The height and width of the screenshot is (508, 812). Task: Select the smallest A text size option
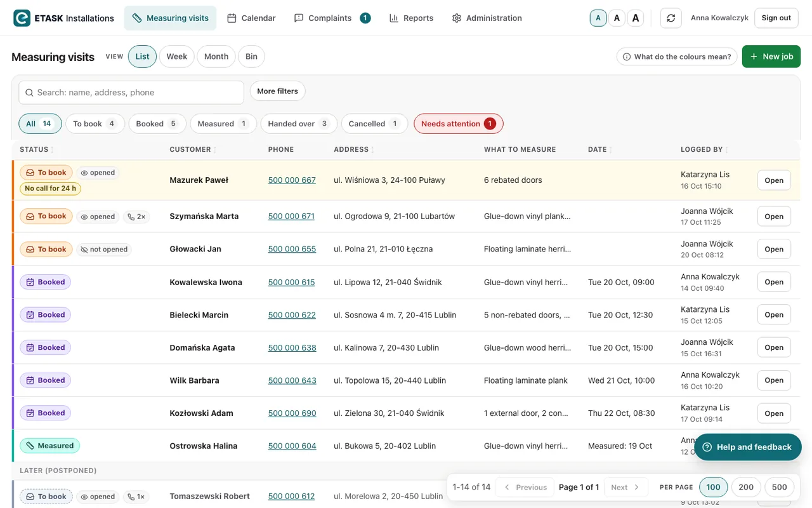[598, 18]
